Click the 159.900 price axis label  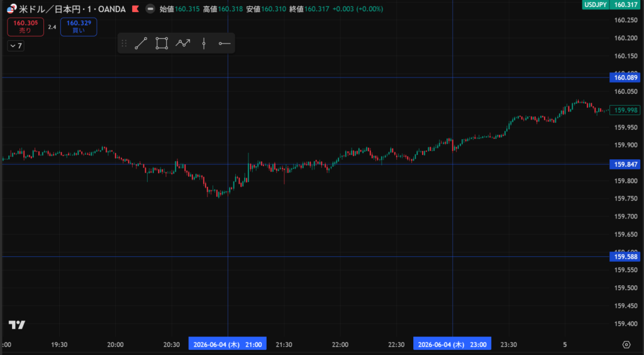pyautogui.click(x=626, y=145)
